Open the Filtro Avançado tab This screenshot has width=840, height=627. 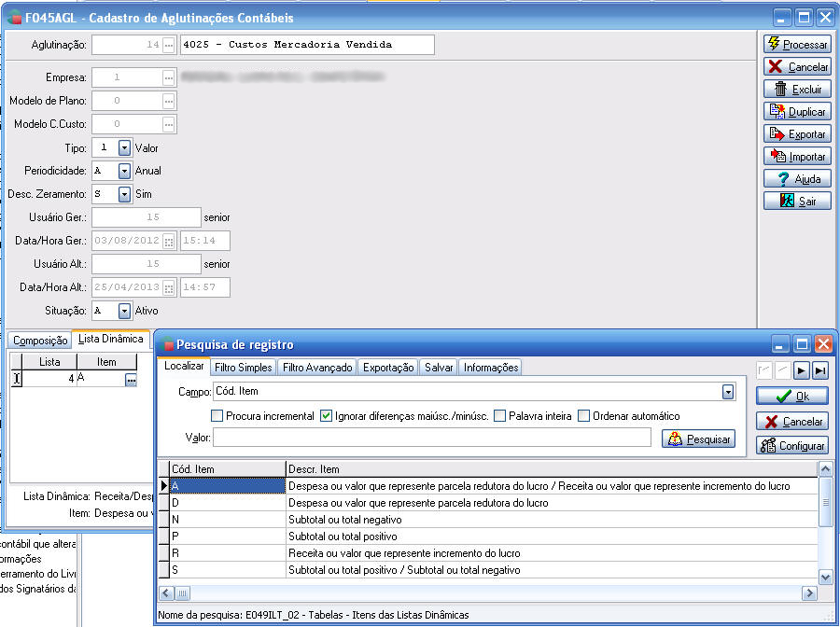coord(317,368)
